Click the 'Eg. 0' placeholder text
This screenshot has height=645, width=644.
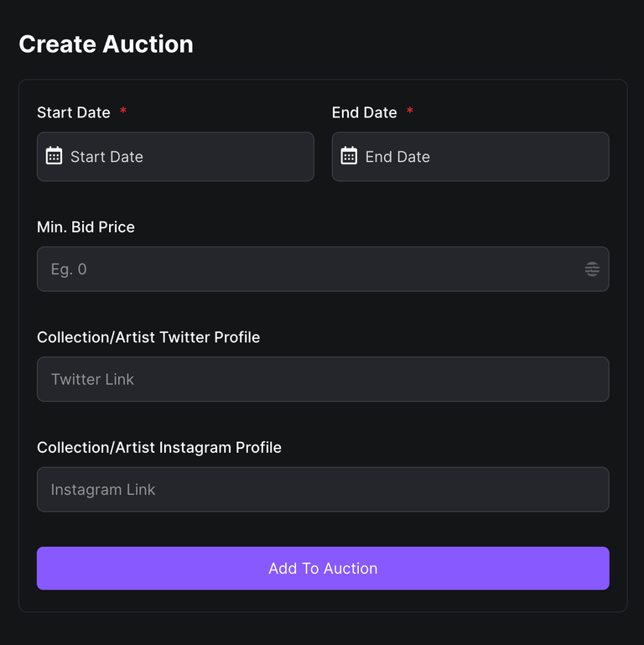click(x=69, y=269)
